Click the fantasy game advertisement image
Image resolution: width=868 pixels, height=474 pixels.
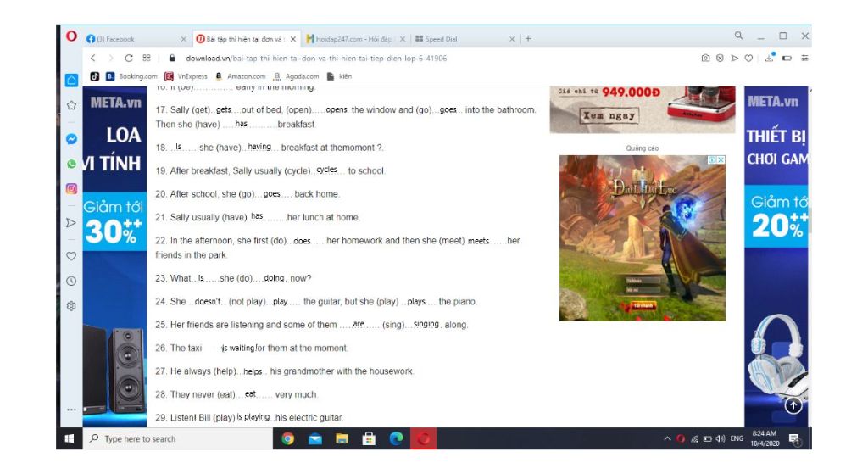tap(643, 238)
